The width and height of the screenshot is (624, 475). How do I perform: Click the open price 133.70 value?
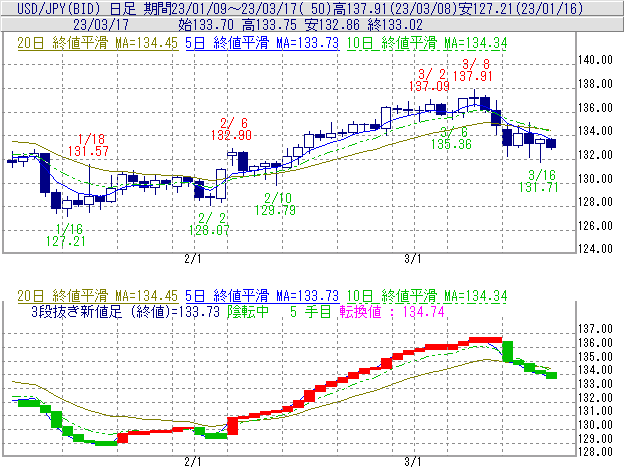[x=206, y=25]
